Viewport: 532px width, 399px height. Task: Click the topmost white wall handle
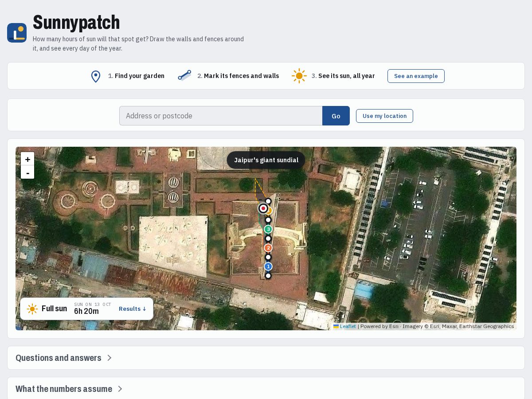point(268,201)
